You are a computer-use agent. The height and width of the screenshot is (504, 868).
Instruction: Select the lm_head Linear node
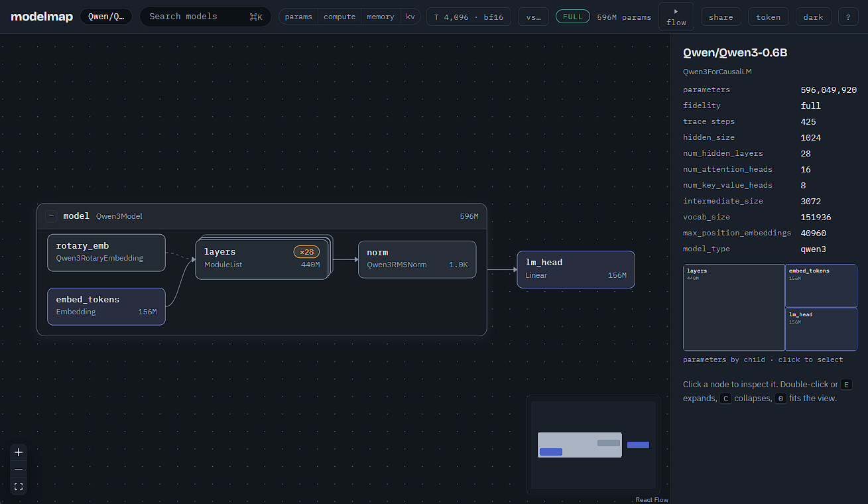[576, 269]
